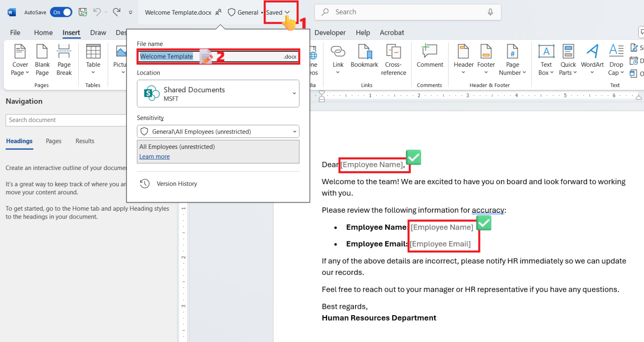Click the Save icon on Quick Access Toolbar
644x342 pixels.
pyautogui.click(x=83, y=12)
